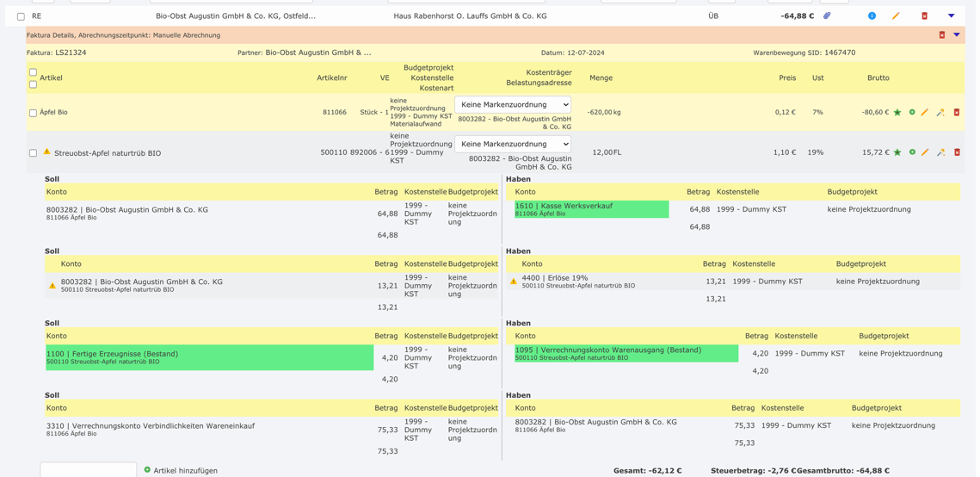Delete the Streuobst-Apfel naturtrüb BIO item
The image size is (980, 477).
(957, 152)
